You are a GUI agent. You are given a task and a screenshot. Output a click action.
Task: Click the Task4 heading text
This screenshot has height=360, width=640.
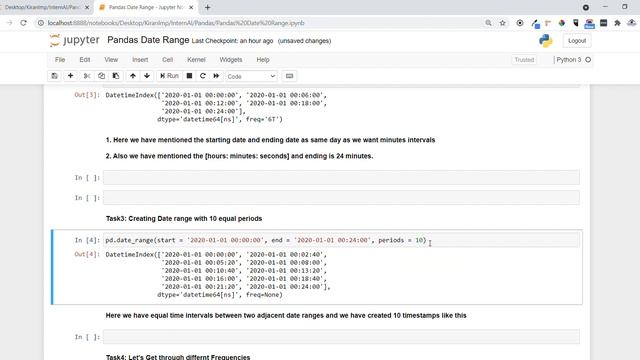click(178, 356)
